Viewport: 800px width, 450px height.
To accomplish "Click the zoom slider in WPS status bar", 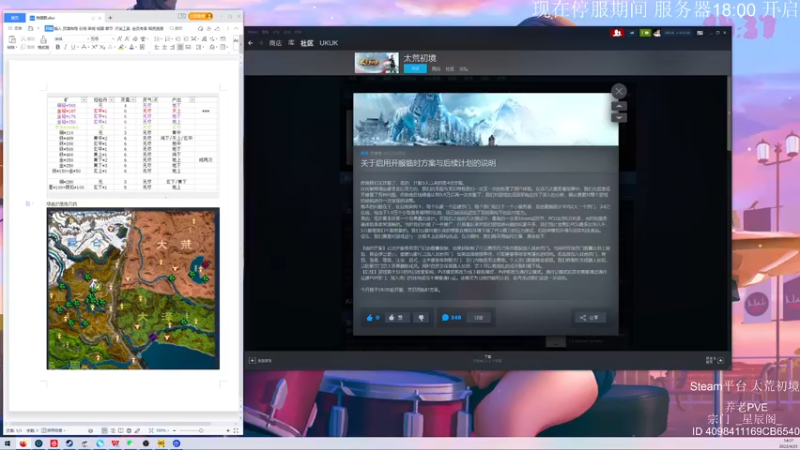I will tap(201, 431).
